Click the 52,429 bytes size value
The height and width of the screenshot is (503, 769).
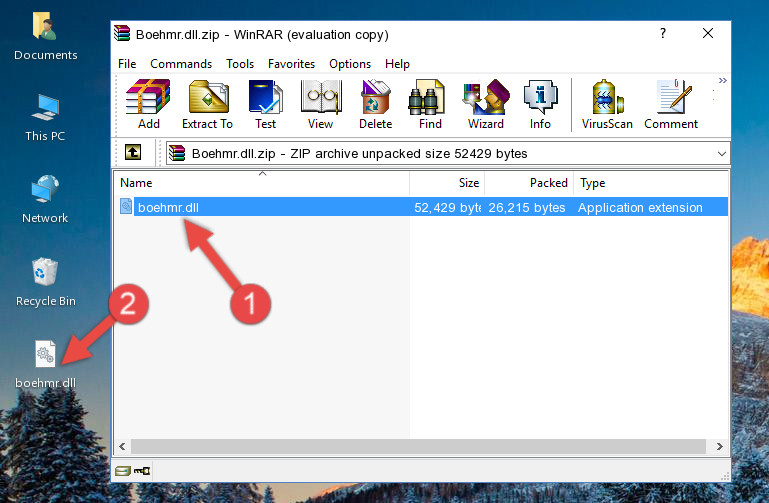click(x=447, y=207)
